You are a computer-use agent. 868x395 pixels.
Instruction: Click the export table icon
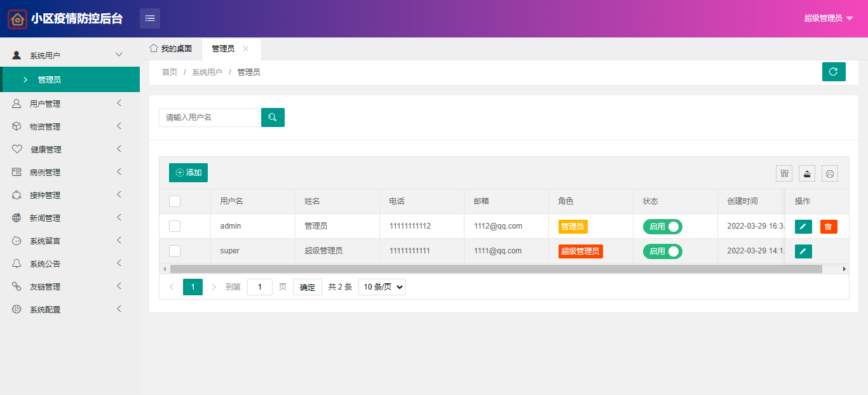click(807, 173)
